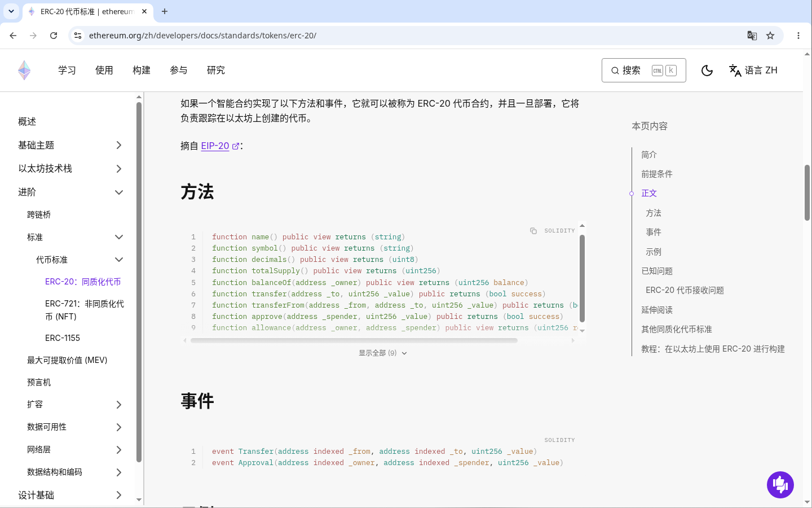This screenshot has height=508, width=812.
Task: Open the browser translate icon
Action: click(752, 36)
